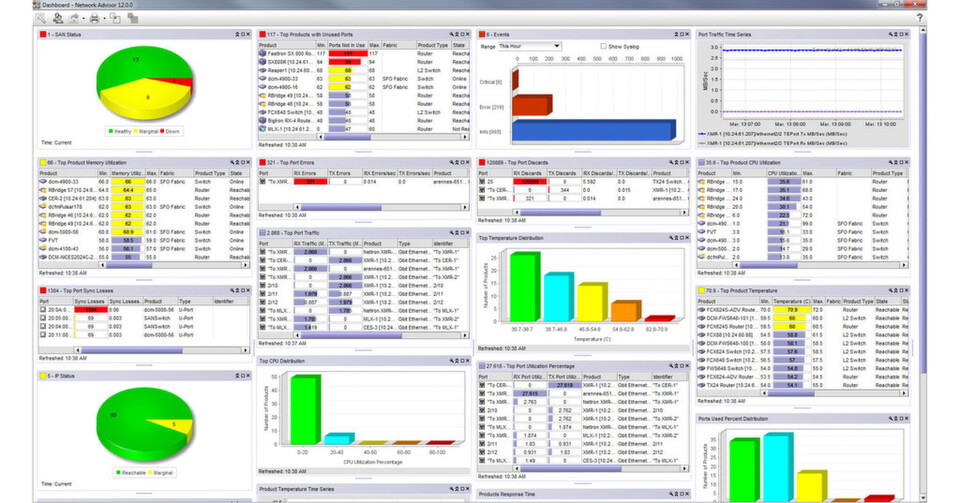
Task: Enable the Show Syslog checkbox
Action: coord(603,46)
